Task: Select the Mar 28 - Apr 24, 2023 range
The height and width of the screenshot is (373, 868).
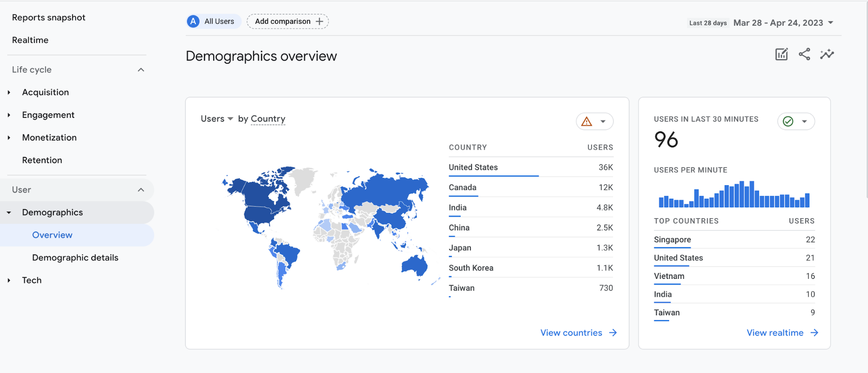Action: tap(778, 23)
